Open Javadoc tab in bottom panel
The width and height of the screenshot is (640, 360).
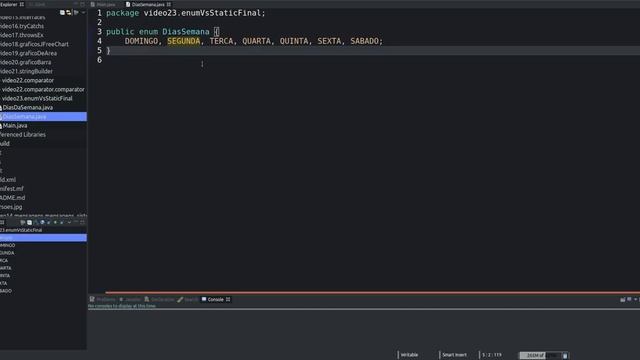coord(130,300)
